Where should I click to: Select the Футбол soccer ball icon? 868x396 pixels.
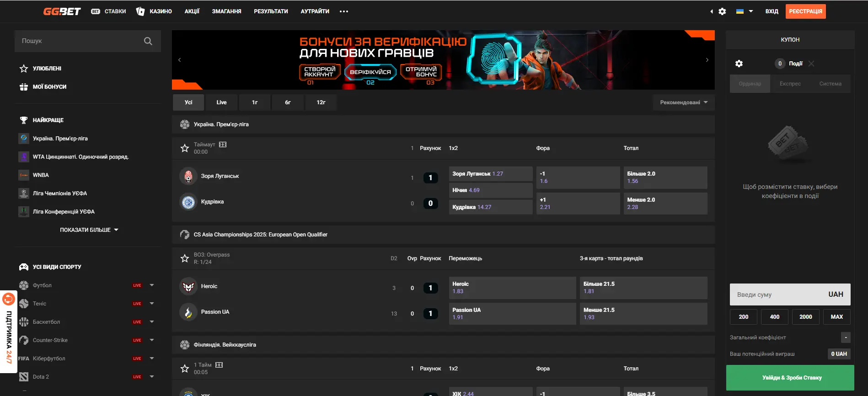click(x=24, y=285)
